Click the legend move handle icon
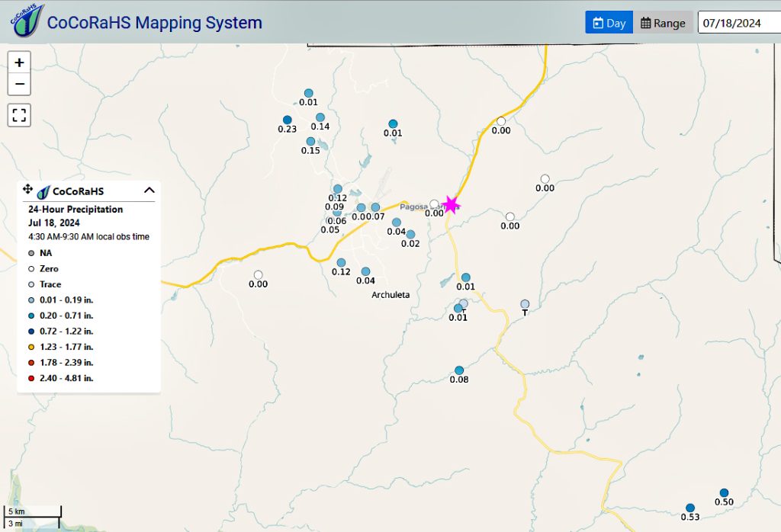Viewport: 781px width, 532px height. click(28, 189)
